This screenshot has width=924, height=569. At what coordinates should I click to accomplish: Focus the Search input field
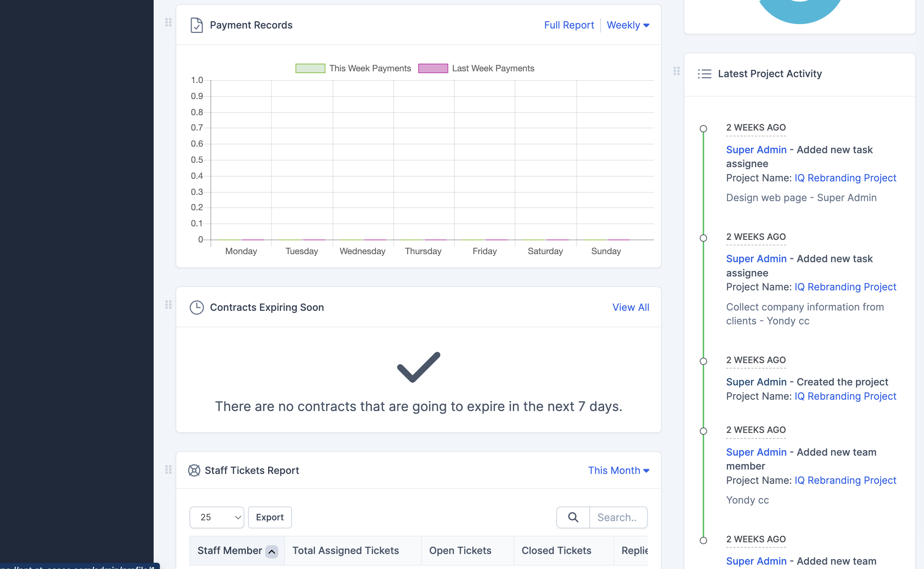click(618, 517)
